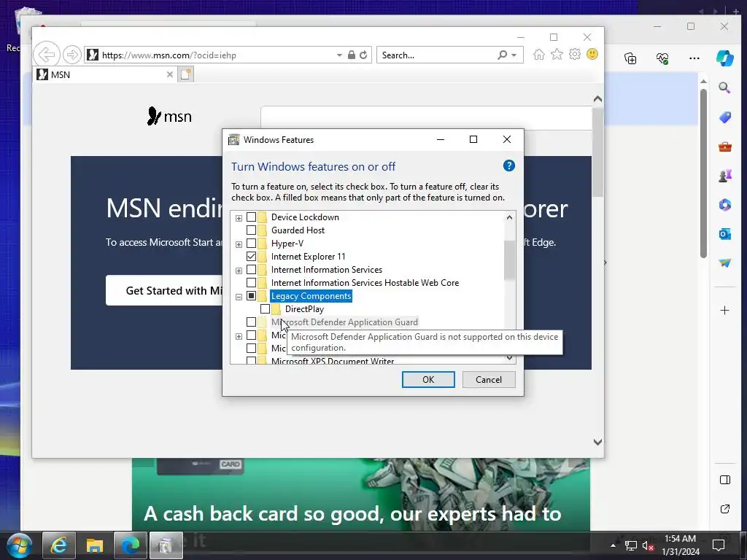Click OK in Windows Features
The image size is (747, 560).
click(x=428, y=379)
